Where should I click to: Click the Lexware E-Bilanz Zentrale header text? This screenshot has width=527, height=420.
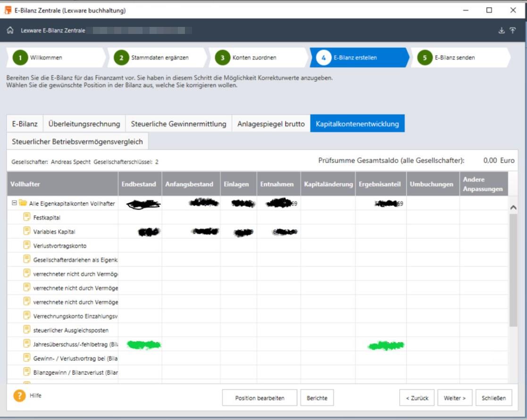53,31
